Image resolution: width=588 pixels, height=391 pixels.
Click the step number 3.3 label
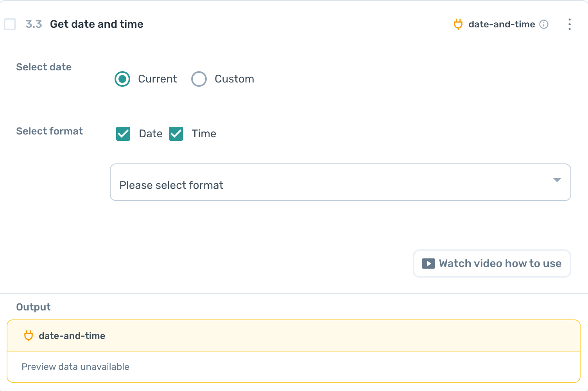tap(34, 24)
